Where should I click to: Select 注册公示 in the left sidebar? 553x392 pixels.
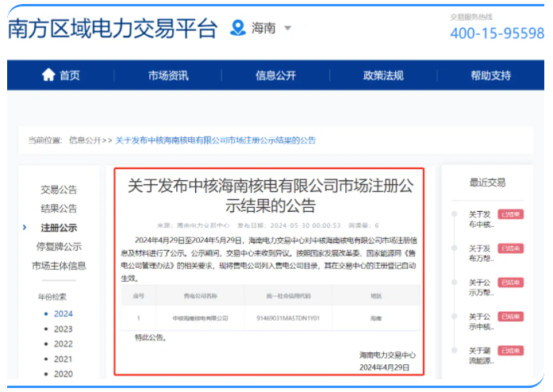59,228
